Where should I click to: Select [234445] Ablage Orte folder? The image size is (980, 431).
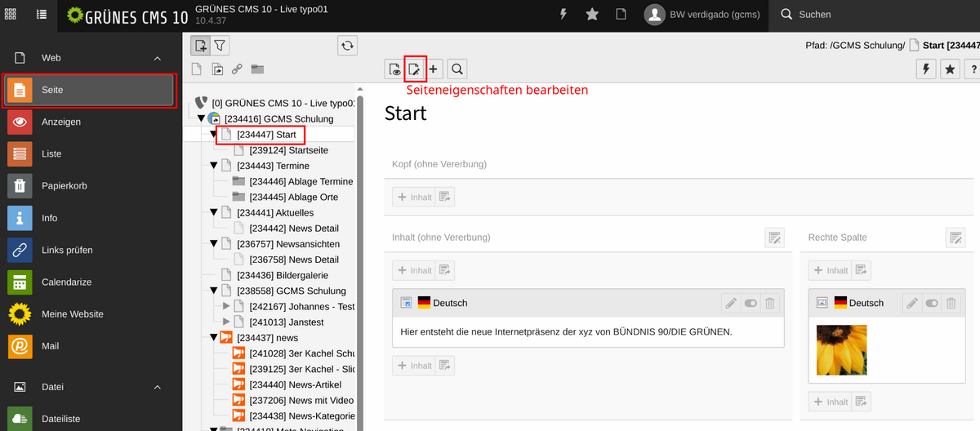tap(293, 197)
